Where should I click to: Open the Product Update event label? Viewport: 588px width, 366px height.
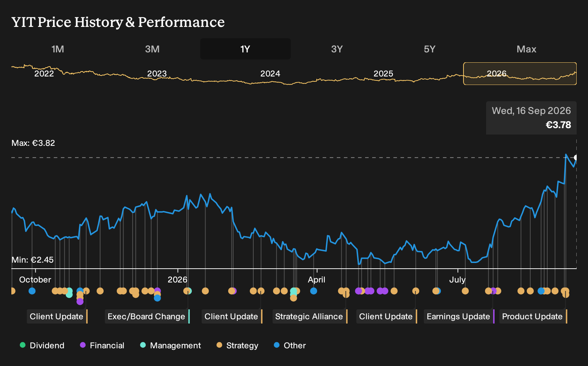coord(533,316)
